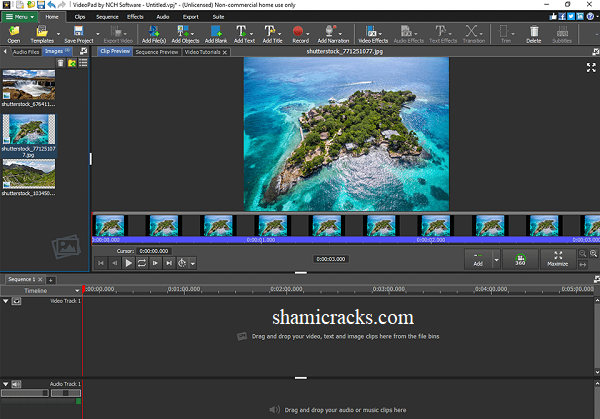Click the Templates toolbar icon
The width and height of the screenshot is (600, 419).
(42, 34)
